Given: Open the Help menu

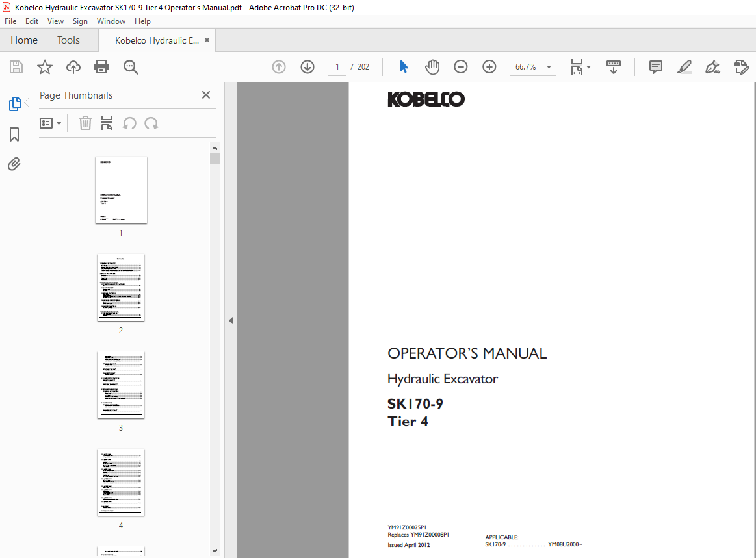Looking at the screenshot, I should click(x=143, y=21).
